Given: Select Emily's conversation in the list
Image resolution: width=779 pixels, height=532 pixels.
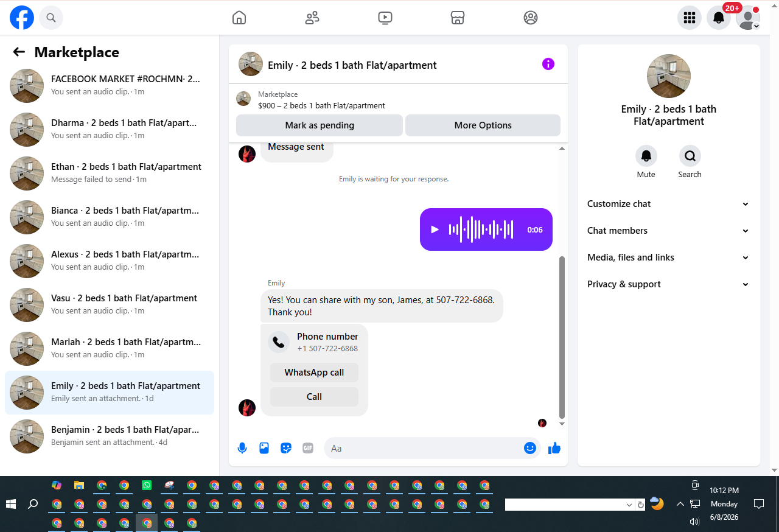Looking at the screenshot, I should pyautogui.click(x=110, y=392).
